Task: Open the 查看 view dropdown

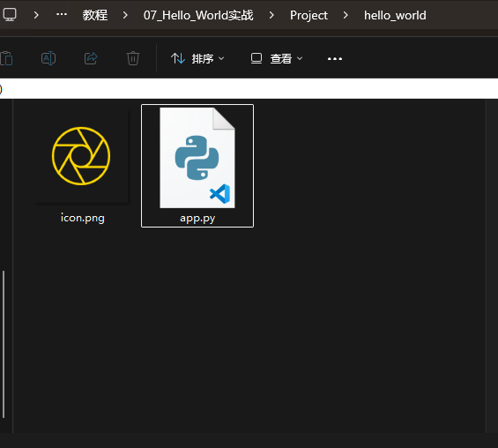Action: pyautogui.click(x=277, y=58)
